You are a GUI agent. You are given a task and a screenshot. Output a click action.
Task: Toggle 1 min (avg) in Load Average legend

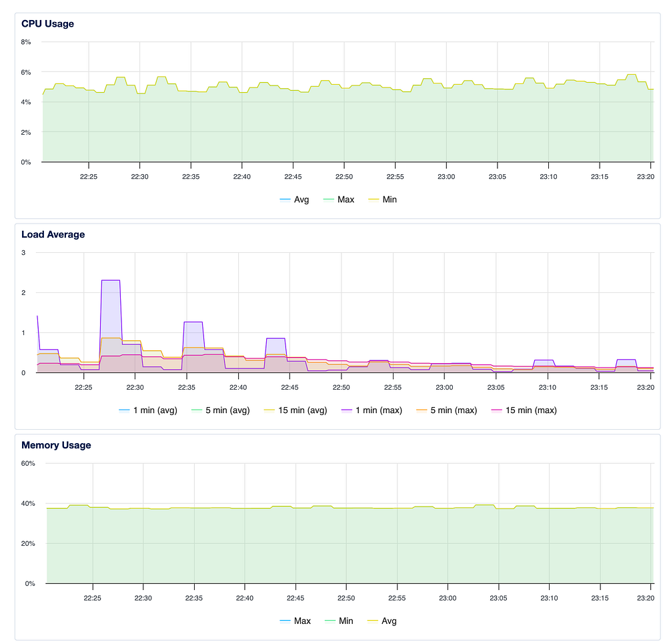[x=148, y=410]
